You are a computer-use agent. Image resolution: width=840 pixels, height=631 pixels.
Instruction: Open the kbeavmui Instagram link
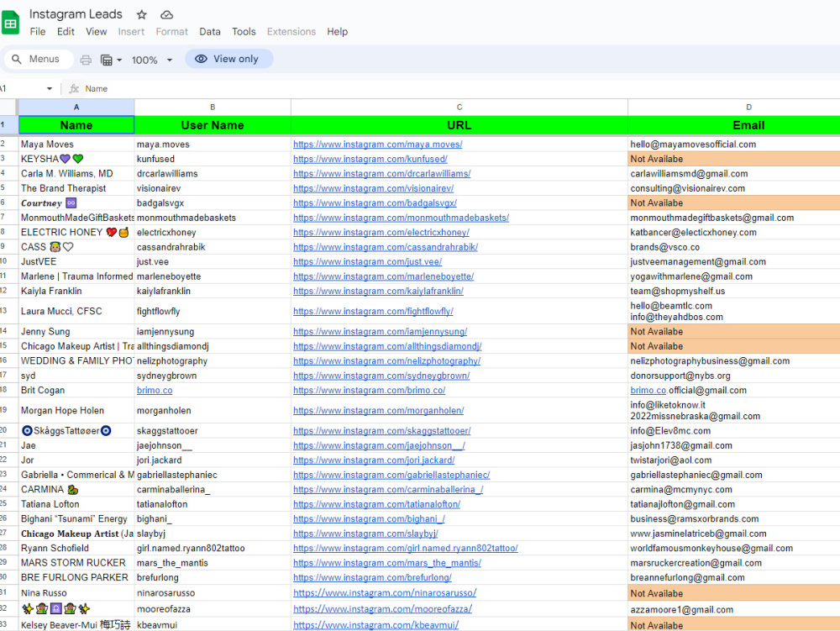pos(375,625)
